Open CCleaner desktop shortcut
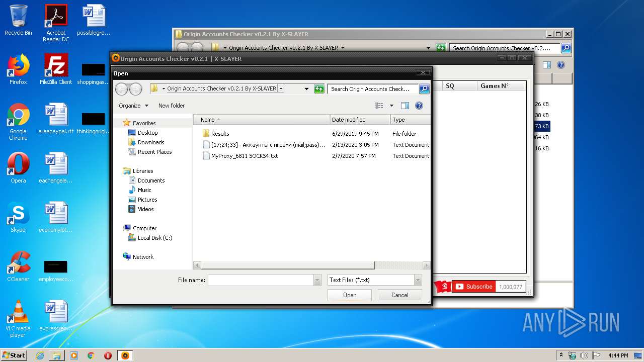Screen dimensions: 644x362 (x=18, y=266)
